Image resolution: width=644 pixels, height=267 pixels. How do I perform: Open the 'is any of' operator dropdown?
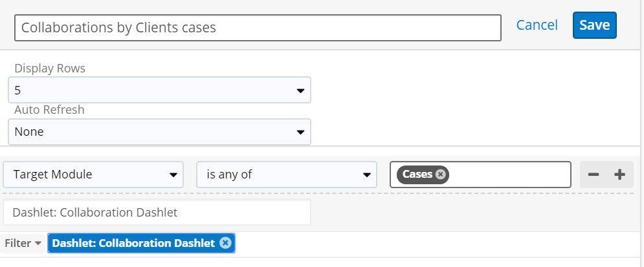287,175
